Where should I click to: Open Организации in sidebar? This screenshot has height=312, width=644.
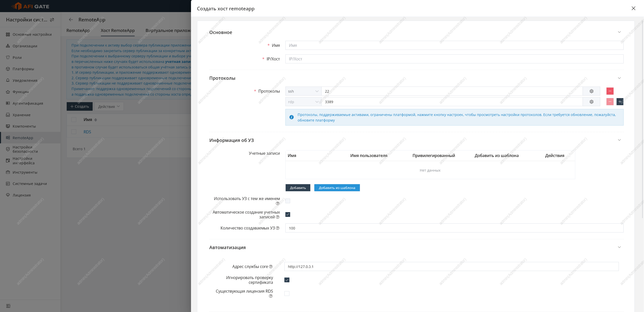pos(30,46)
